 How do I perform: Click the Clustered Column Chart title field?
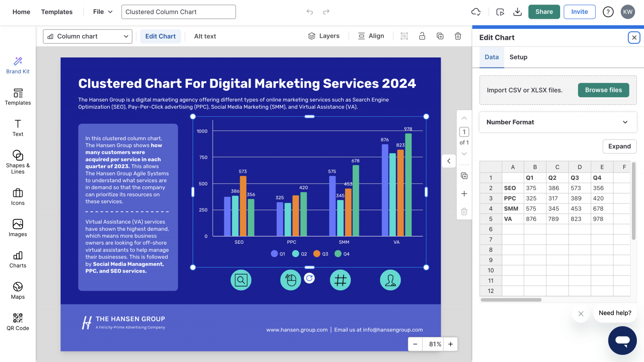(178, 12)
